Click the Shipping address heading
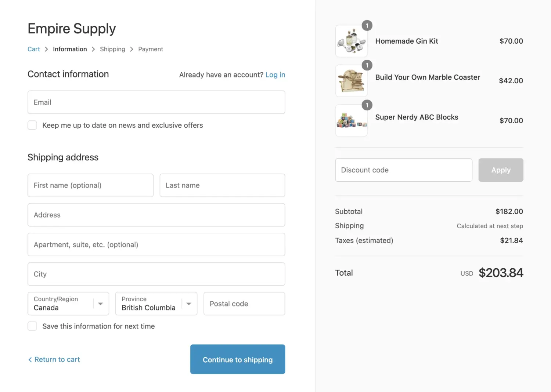This screenshot has height=392, width=551. point(63,157)
